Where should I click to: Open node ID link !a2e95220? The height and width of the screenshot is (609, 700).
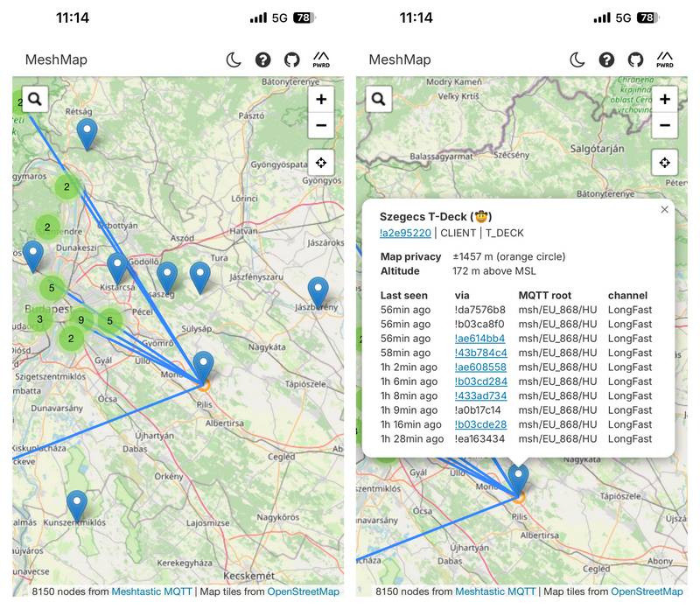pos(405,233)
